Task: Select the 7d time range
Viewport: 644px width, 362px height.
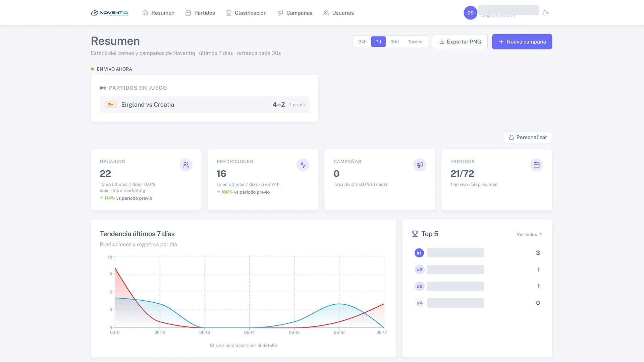Action: click(x=378, y=42)
